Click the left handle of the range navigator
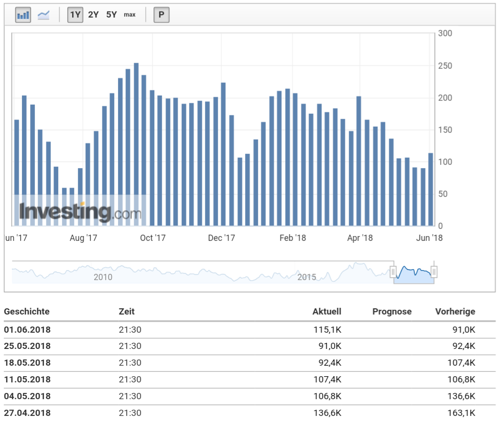 (x=393, y=272)
